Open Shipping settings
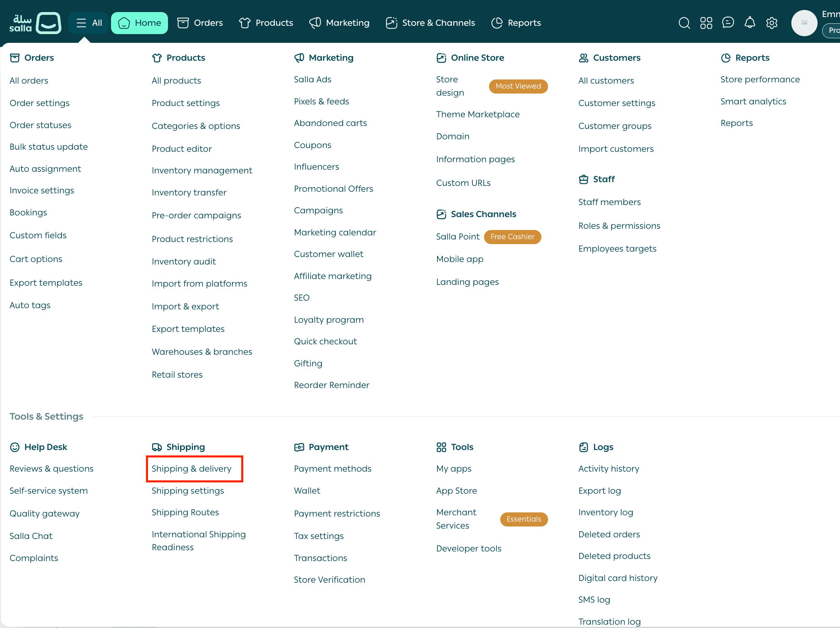The width and height of the screenshot is (840, 628). (188, 491)
